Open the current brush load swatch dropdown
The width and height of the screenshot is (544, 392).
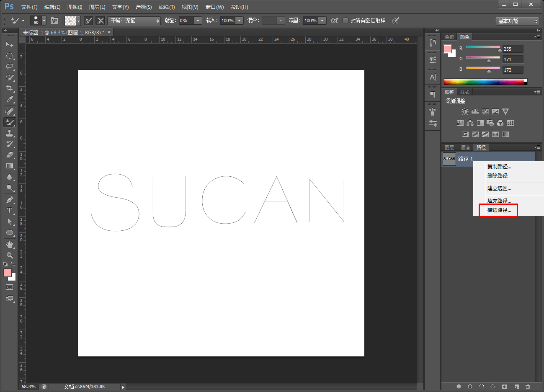(x=78, y=21)
